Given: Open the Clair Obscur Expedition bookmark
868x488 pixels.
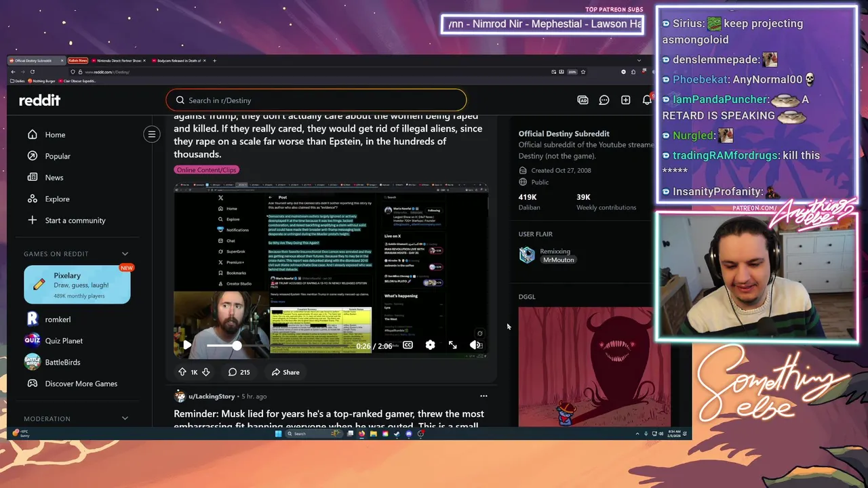Looking at the screenshot, I should tap(77, 81).
